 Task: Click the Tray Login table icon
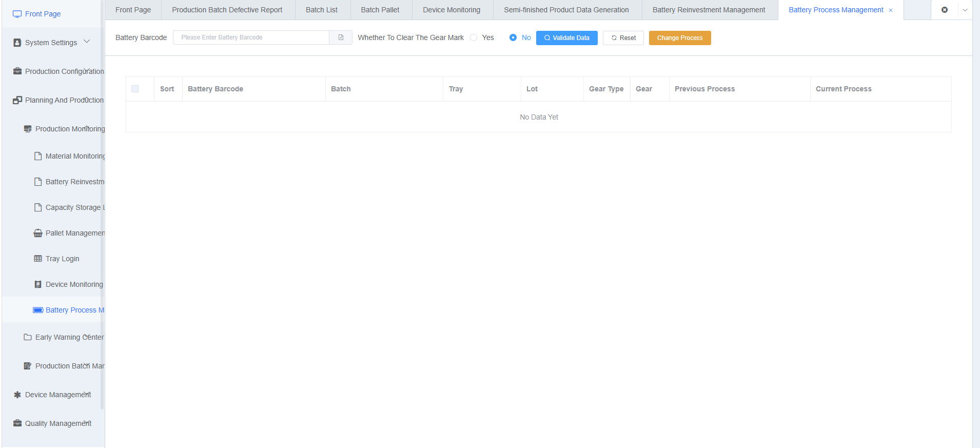[38, 259]
